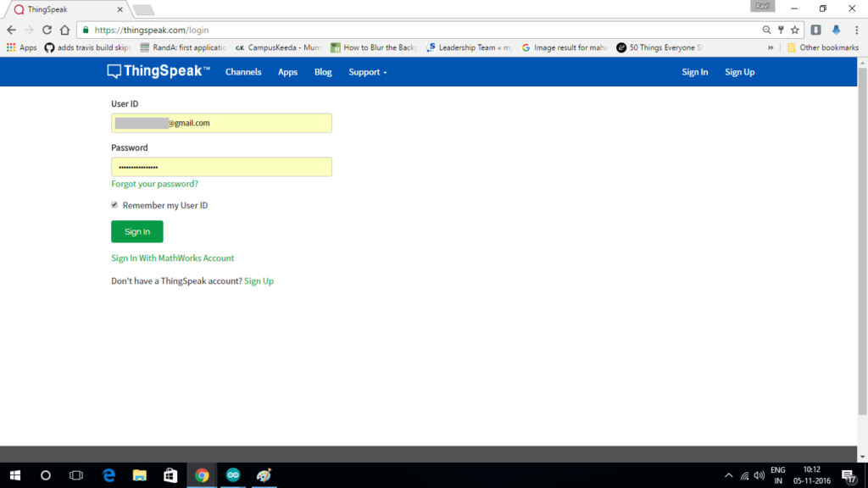Click the Sign Up link below the form
Viewport: 868px width, 488px height.
click(259, 281)
